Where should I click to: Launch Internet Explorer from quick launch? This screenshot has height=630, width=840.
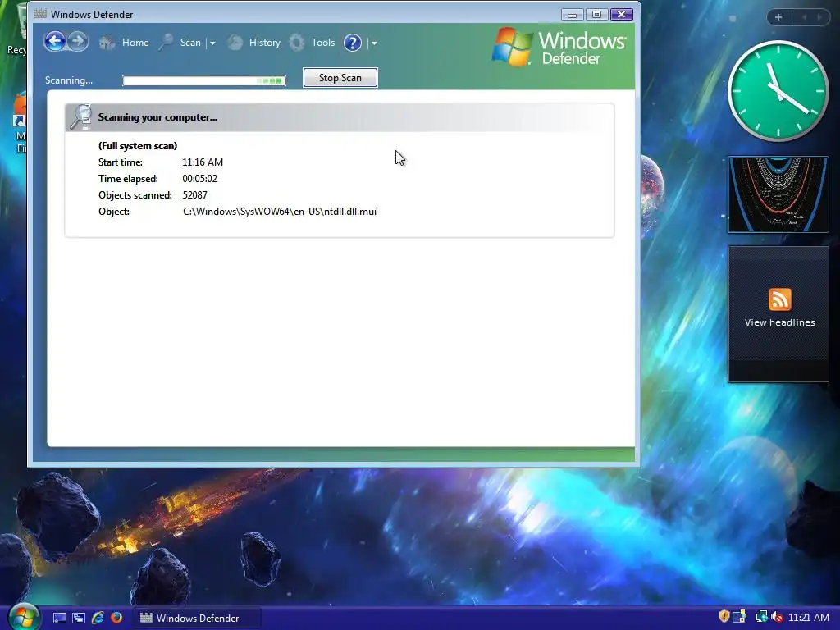(x=98, y=618)
